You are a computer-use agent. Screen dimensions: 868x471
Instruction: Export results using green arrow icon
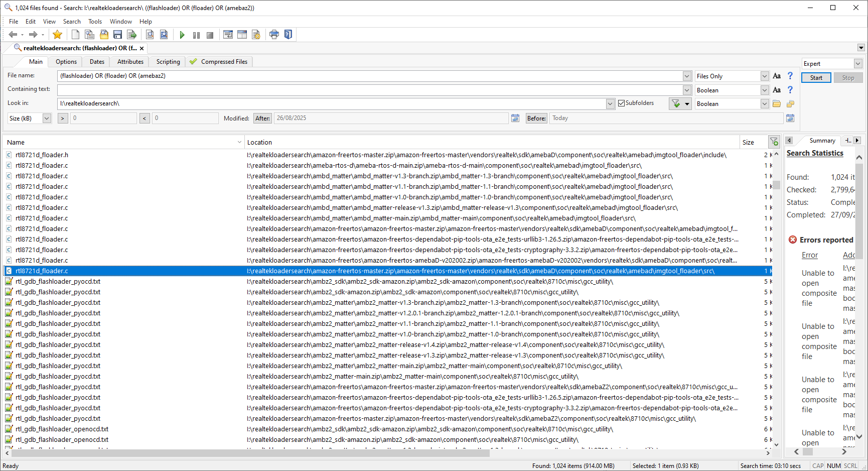[x=132, y=35]
